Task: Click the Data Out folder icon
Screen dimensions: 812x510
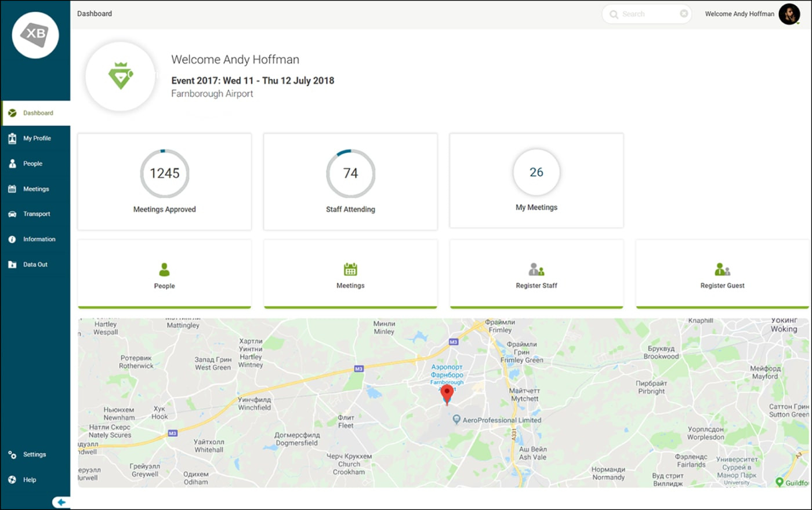Action: coord(12,265)
